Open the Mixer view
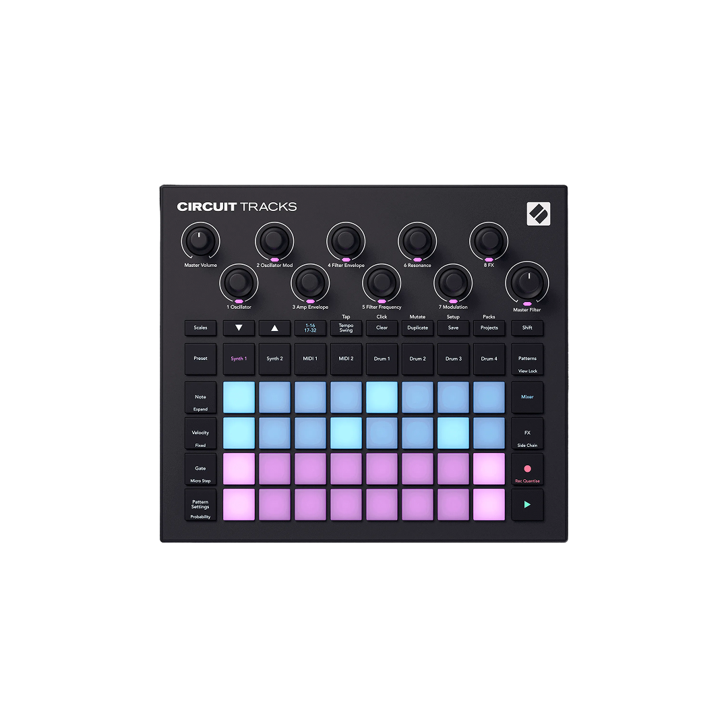This screenshot has height=728, width=728. pyautogui.click(x=527, y=397)
